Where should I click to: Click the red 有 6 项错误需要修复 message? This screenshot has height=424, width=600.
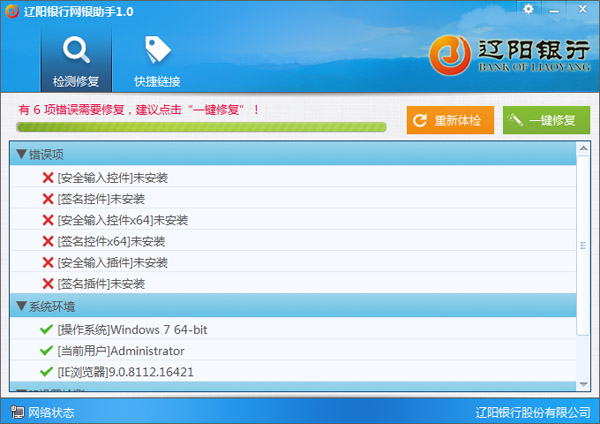[x=139, y=110]
